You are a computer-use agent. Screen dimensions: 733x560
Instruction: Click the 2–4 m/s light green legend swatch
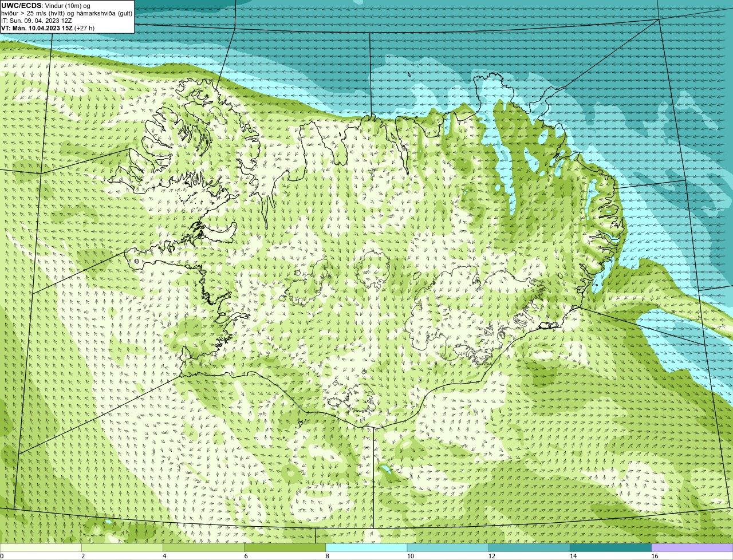[122, 548]
